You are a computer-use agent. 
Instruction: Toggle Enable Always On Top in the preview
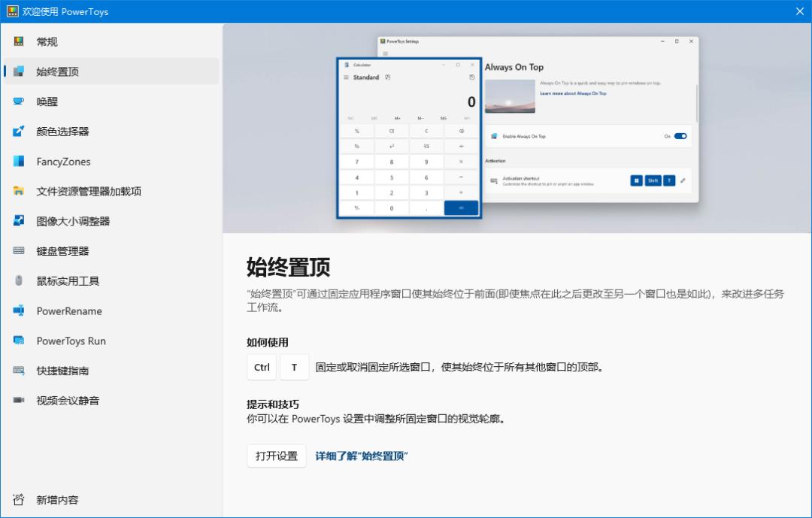[x=679, y=136]
